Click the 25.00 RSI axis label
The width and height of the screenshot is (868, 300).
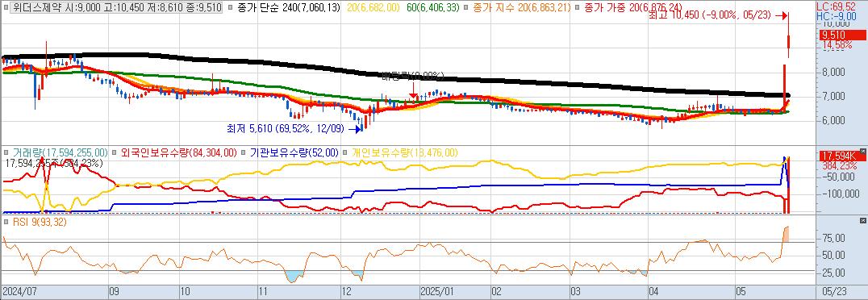(833, 273)
